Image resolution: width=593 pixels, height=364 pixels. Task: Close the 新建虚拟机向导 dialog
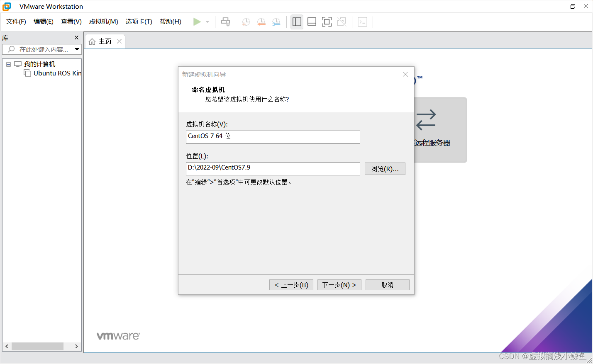pos(405,74)
